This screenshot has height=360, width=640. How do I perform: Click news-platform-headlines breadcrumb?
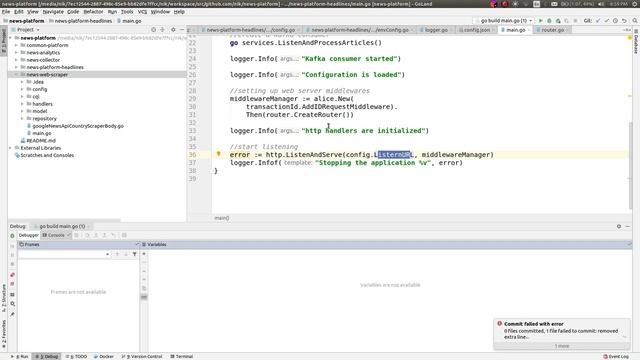pos(83,21)
